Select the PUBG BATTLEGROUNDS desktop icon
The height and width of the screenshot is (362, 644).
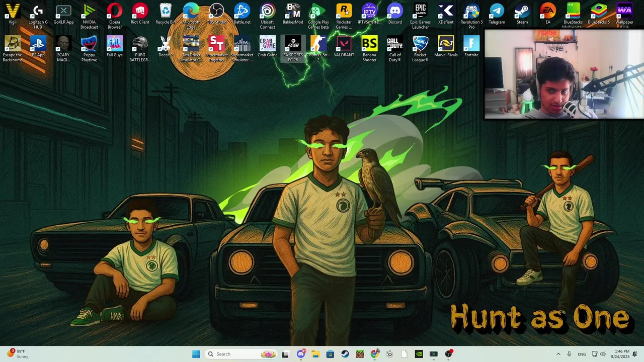click(140, 49)
